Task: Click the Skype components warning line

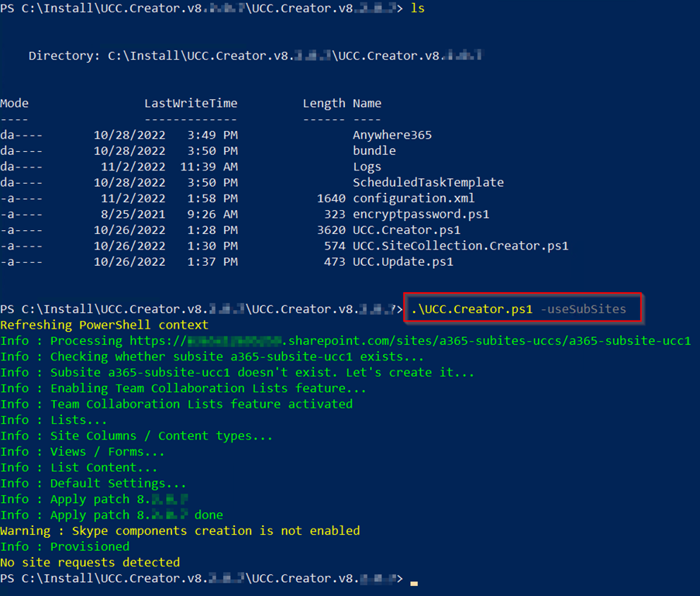Action: (180, 531)
